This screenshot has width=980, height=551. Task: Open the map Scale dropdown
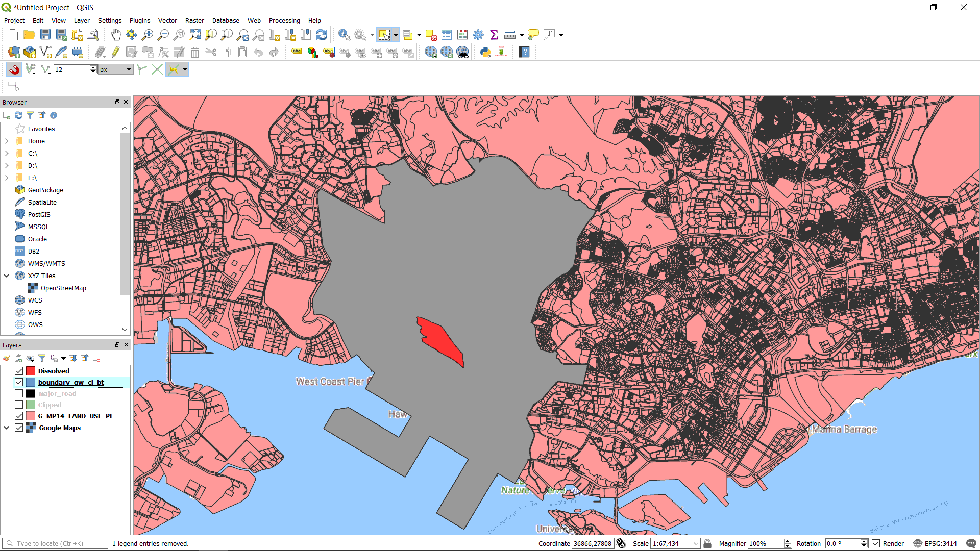(x=696, y=543)
